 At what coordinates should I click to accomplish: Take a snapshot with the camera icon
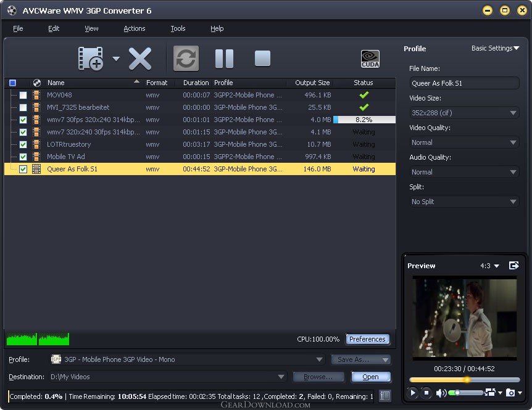(510, 393)
